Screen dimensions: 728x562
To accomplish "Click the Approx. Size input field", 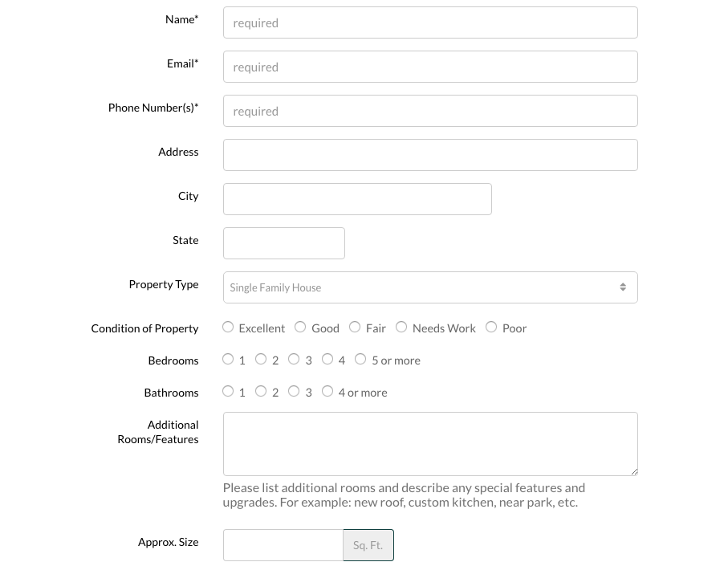I will click(283, 545).
